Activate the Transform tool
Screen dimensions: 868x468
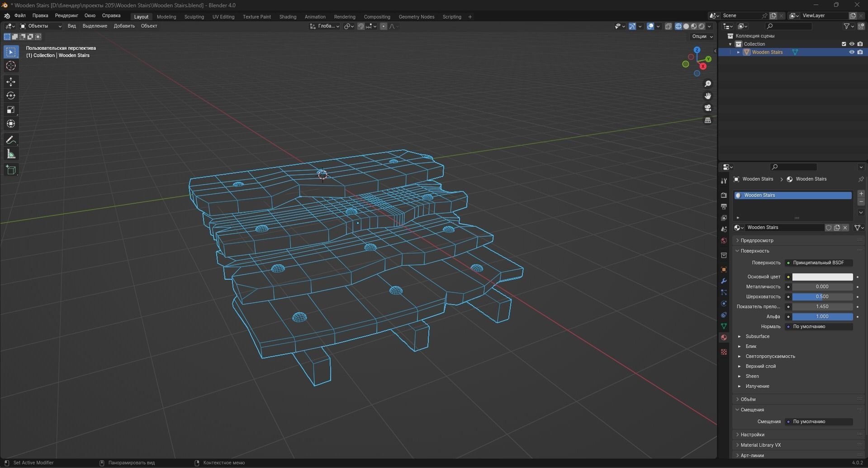pos(11,124)
